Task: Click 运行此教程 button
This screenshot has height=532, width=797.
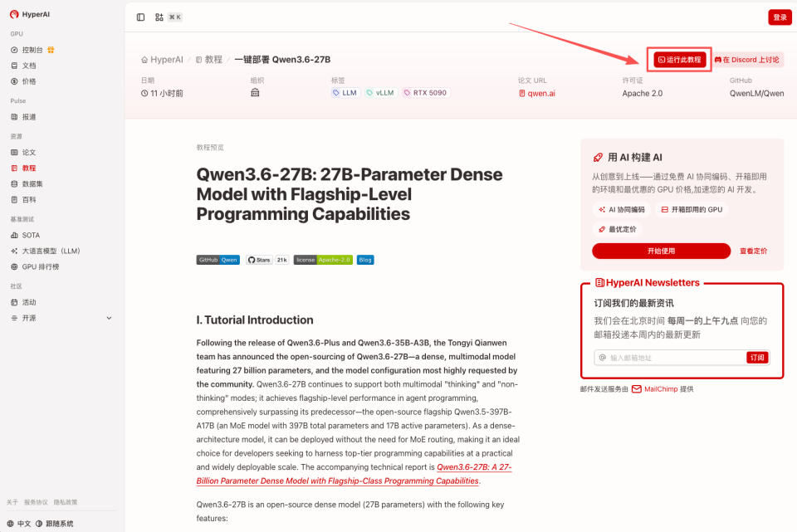Action: click(680, 60)
